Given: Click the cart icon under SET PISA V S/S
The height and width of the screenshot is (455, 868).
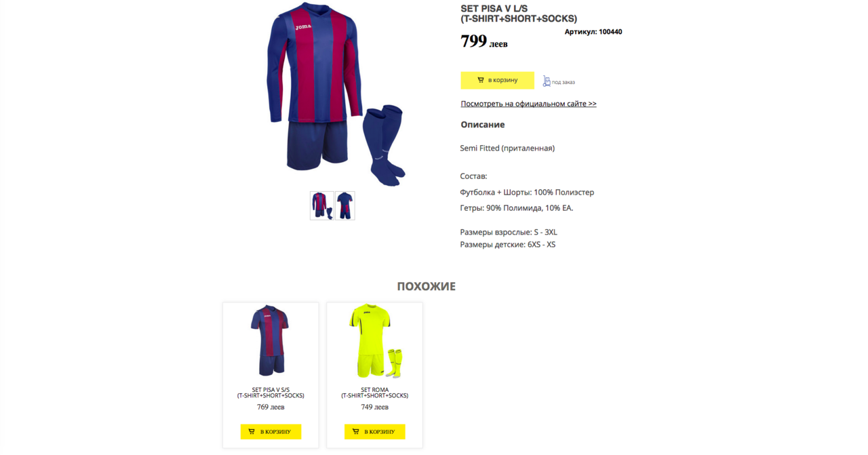Looking at the screenshot, I should pos(252,431).
